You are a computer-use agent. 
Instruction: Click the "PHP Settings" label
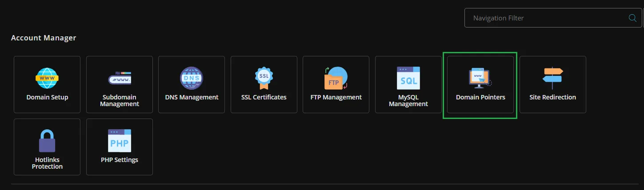tap(120, 160)
